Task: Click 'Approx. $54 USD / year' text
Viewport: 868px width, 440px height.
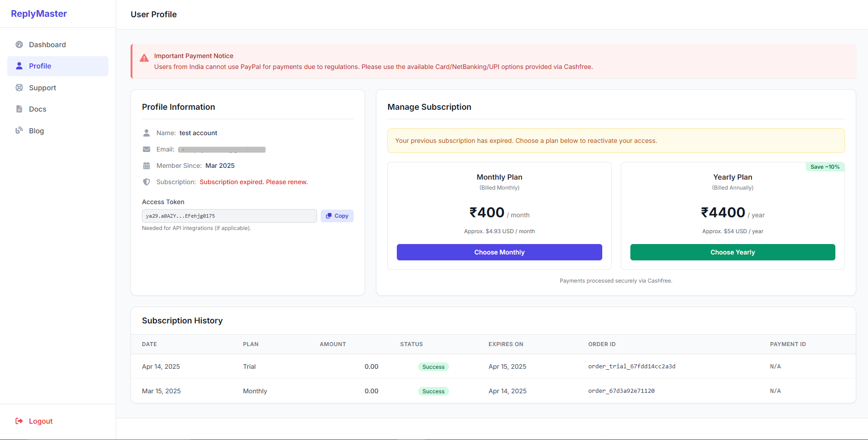Action: pos(732,231)
